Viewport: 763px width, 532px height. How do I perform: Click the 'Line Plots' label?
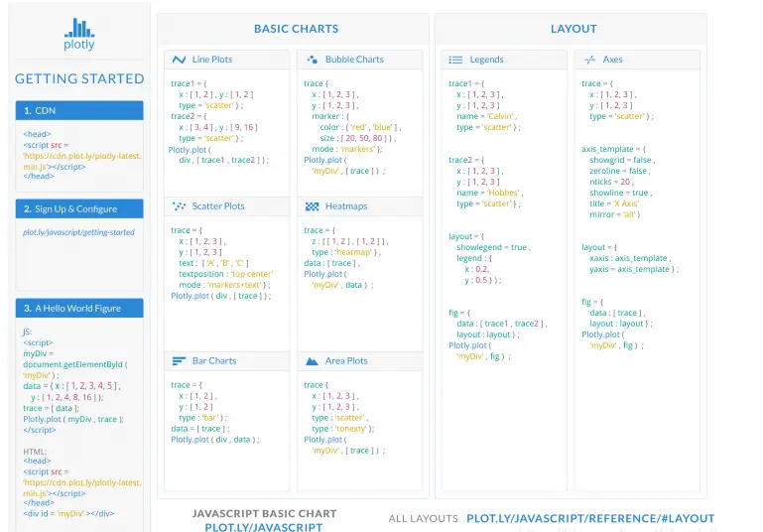coord(212,60)
